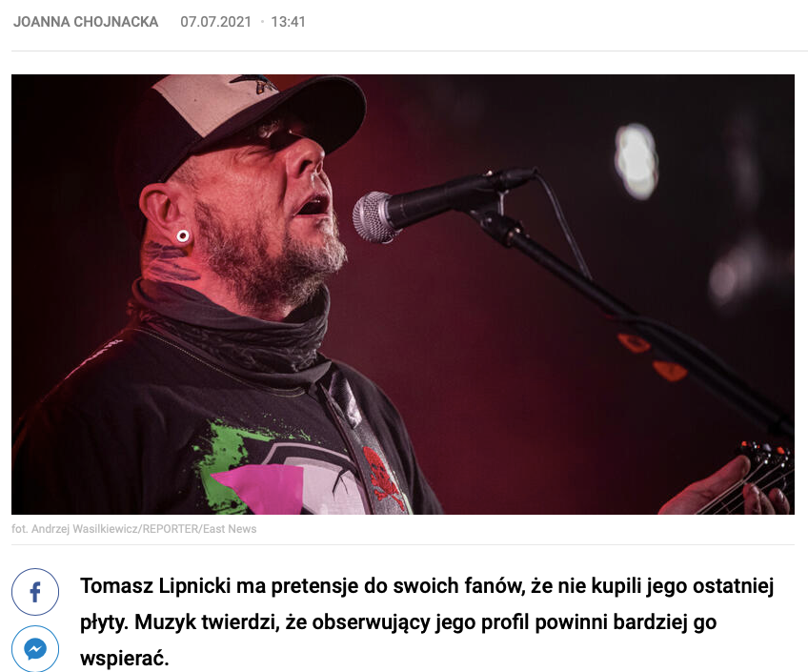This screenshot has height=672, width=808.
Task: Share the article on Facebook
Action: 35,592
